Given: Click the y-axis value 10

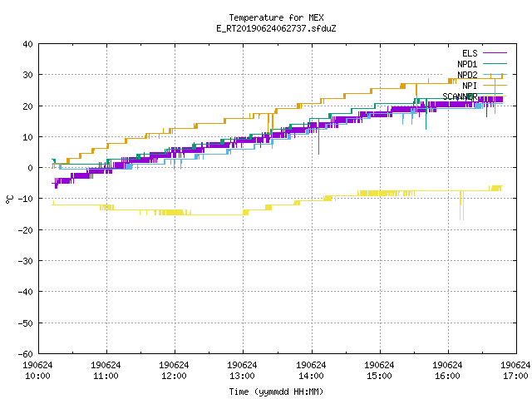Looking at the screenshot, I should point(27,137).
